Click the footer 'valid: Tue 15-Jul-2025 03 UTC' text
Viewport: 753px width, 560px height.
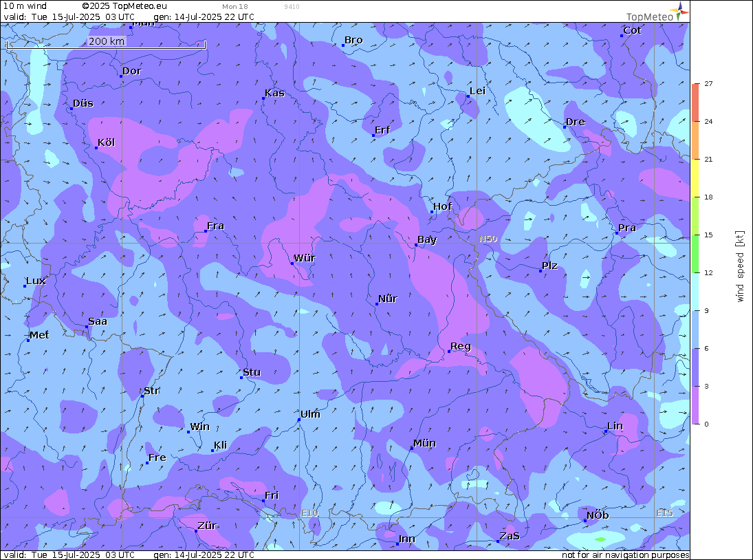pos(69,554)
